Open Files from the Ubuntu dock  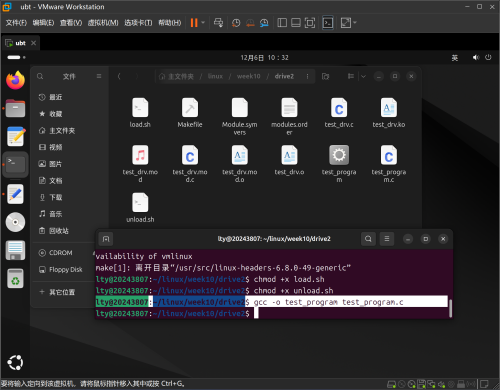[x=15, y=108]
